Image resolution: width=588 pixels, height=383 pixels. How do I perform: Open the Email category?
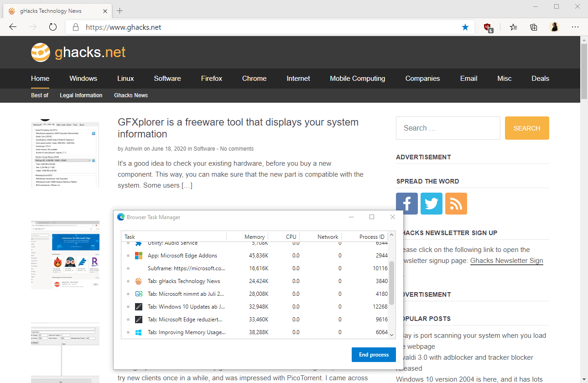(469, 79)
